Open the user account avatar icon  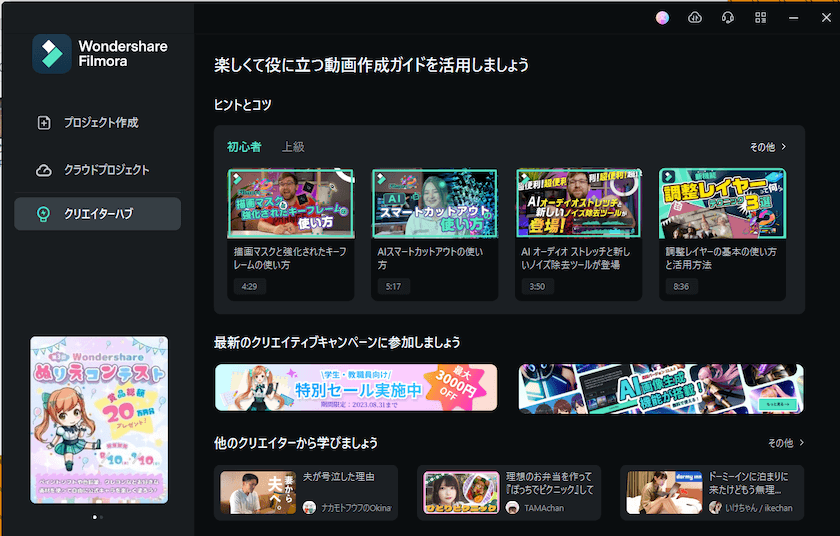[662, 18]
